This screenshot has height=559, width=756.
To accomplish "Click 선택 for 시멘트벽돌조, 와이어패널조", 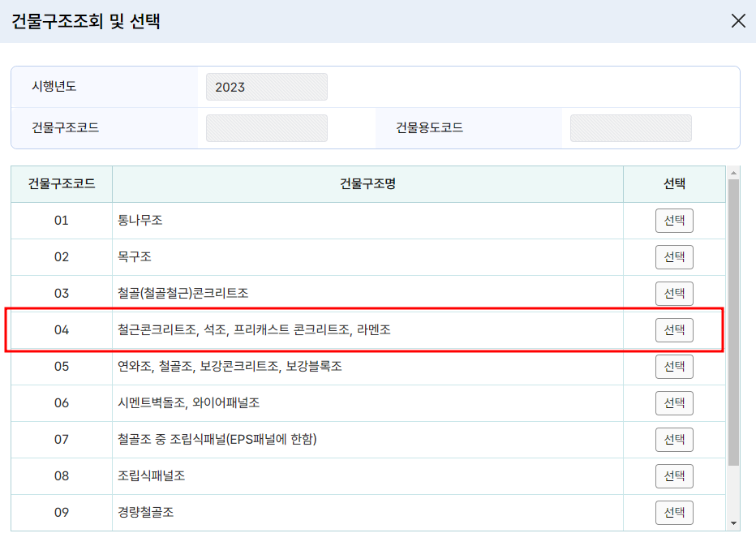I will [674, 402].
